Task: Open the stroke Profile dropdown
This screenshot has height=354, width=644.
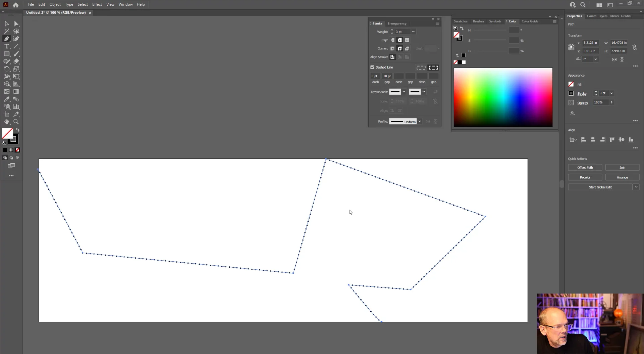Action: tap(420, 122)
